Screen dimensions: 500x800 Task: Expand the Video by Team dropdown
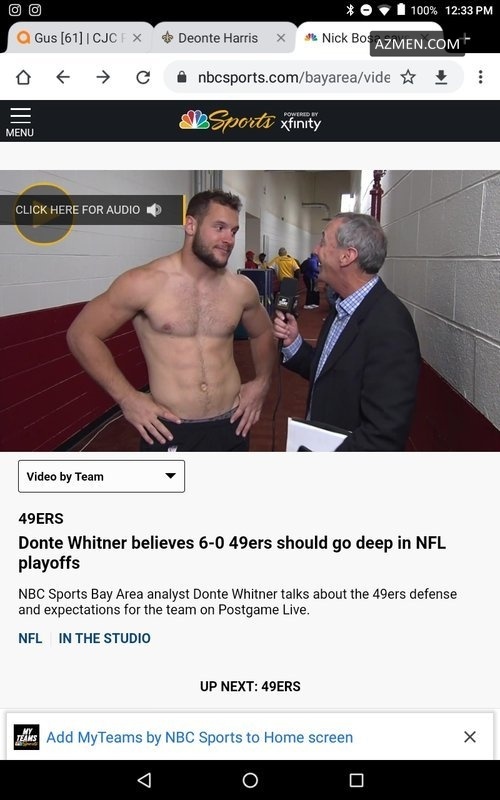[102, 477]
